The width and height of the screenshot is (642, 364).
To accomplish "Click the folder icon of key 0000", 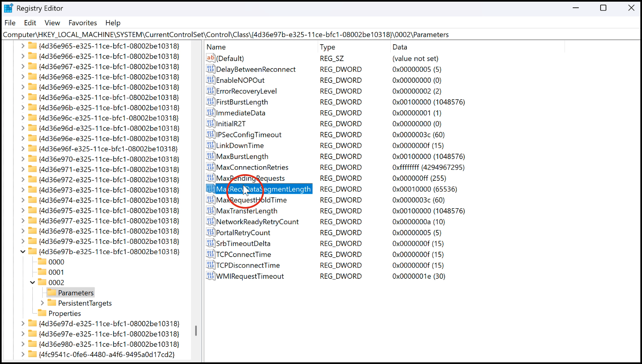I will click(x=42, y=262).
